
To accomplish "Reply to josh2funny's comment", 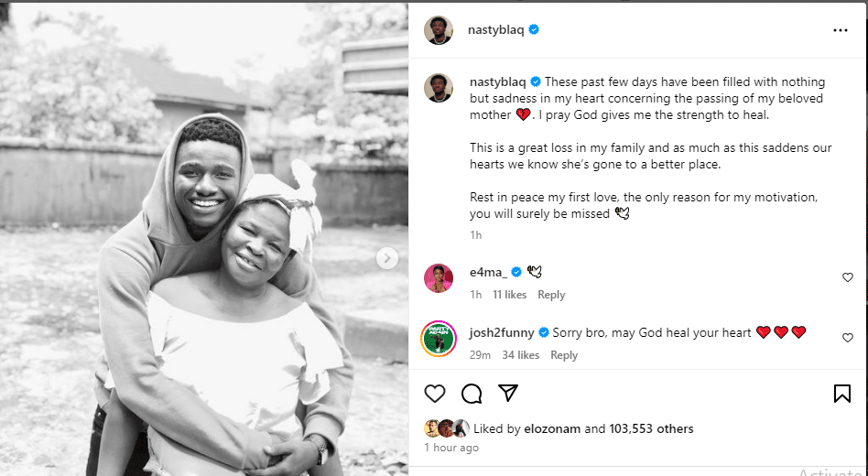I will click(x=564, y=355).
